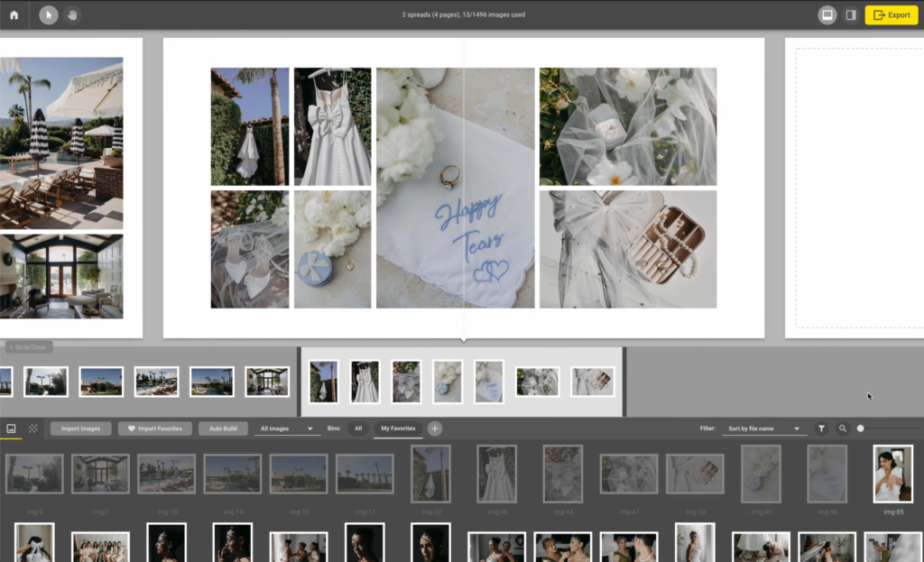This screenshot has width=924, height=562.
Task: Select library image img-47
Action: [x=629, y=474]
